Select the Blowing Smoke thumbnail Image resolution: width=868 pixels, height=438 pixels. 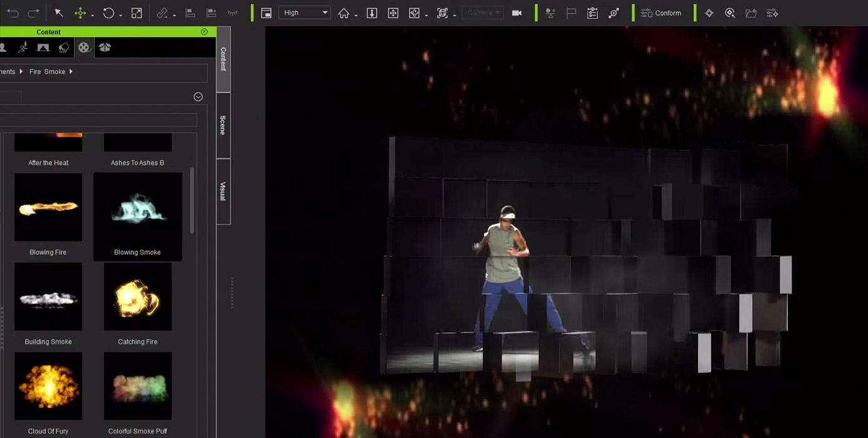click(x=138, y=207)
